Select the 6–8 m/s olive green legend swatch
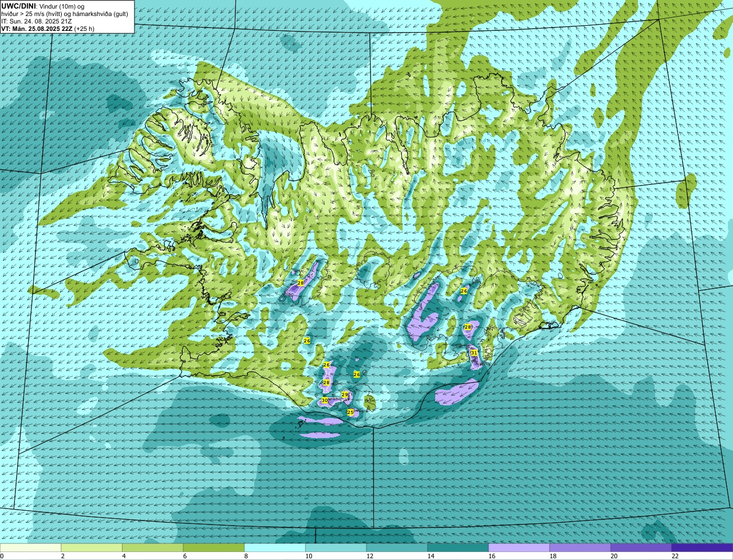Screen dimensions: 733x560 click(x=214, y=547)
